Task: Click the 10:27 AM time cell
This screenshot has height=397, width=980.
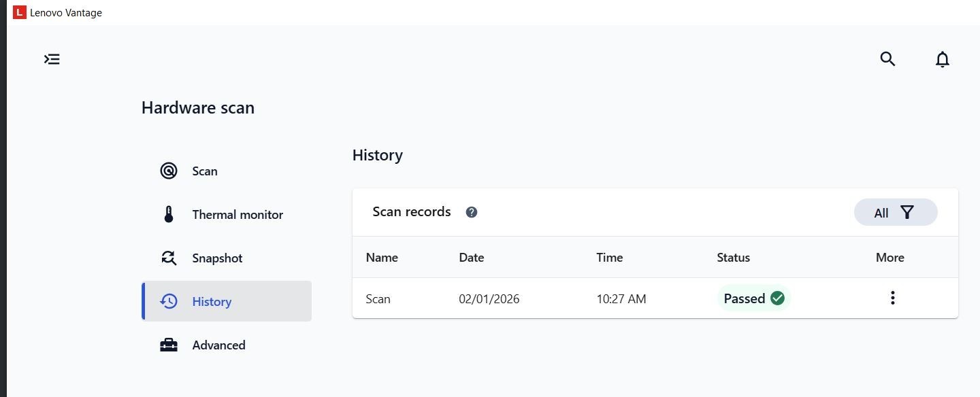Action: click(621, 298)
